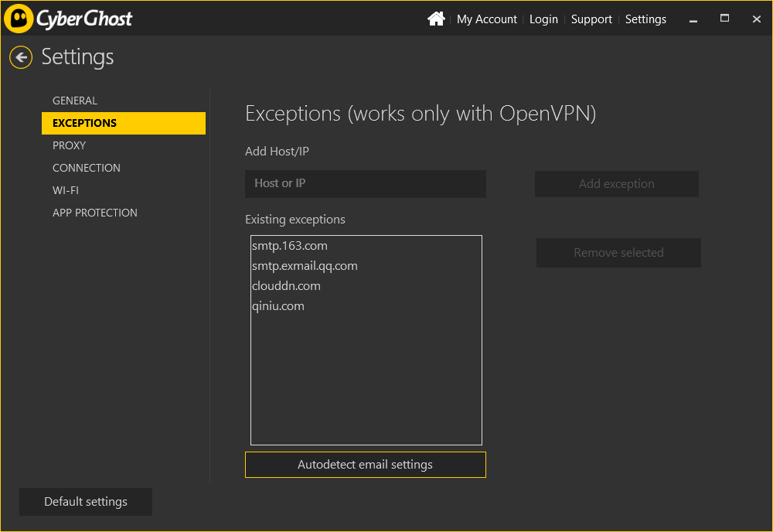Click the Remove selected button
This screenshot has width=773, height=532.
coord(618,253)
